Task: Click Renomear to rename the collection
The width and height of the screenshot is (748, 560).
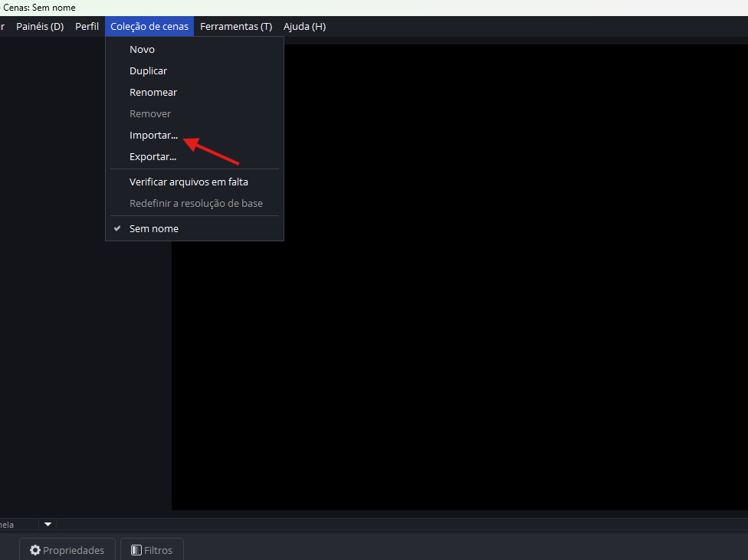Action: (x=153, y=92)
